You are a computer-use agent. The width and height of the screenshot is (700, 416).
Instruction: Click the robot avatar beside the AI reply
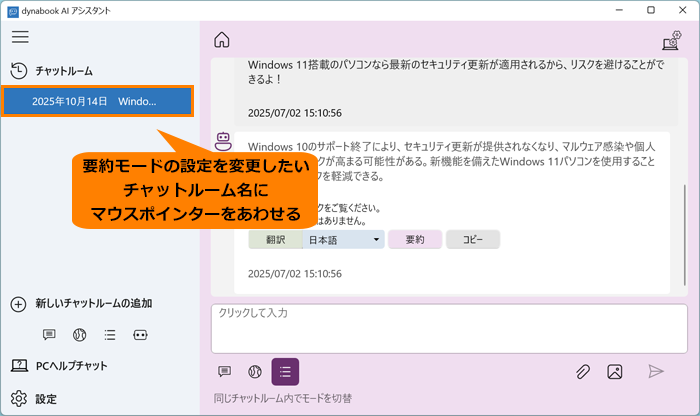pyautogui.click(x=223, y=141)
